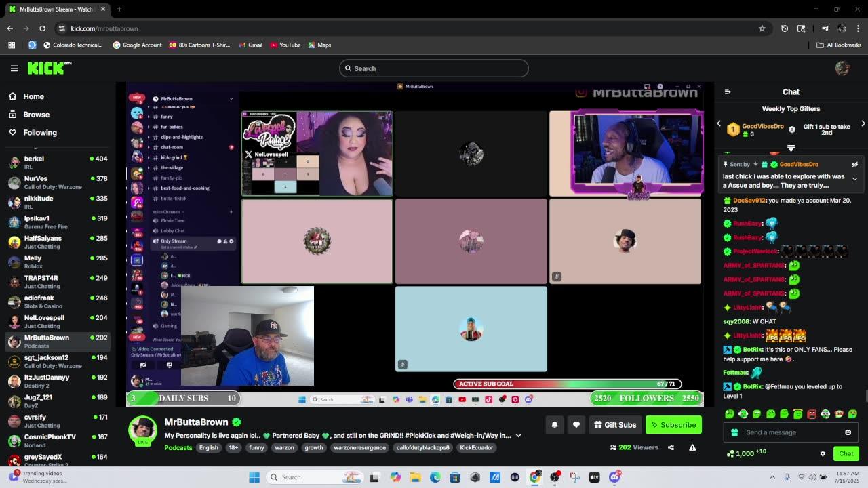Click the follow heart icon
868x488 pixels.
tap(576, 425)
